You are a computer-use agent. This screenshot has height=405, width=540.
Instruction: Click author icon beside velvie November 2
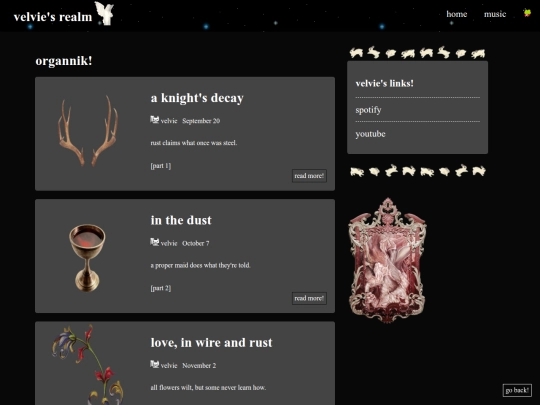pos(155,364)
